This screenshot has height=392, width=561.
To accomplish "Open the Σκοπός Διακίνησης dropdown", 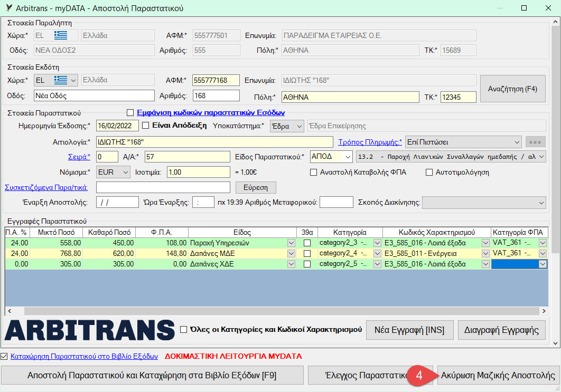I will click(541, 203).
